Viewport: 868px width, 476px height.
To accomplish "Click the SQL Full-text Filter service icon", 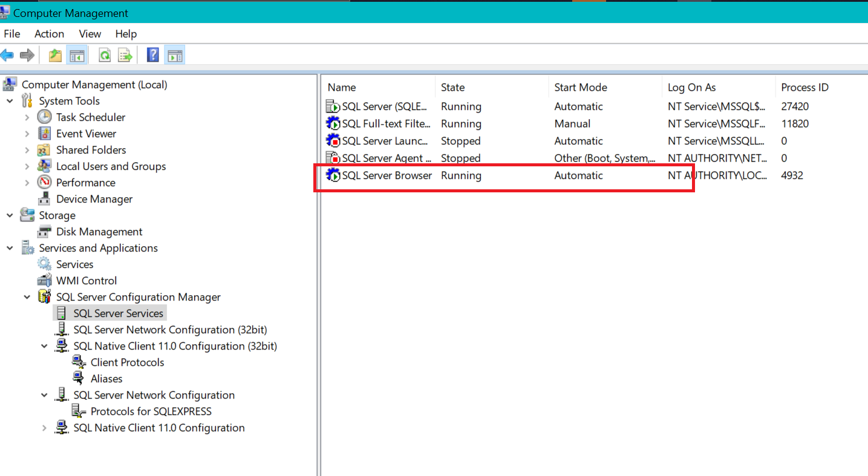I will (333, 123).
